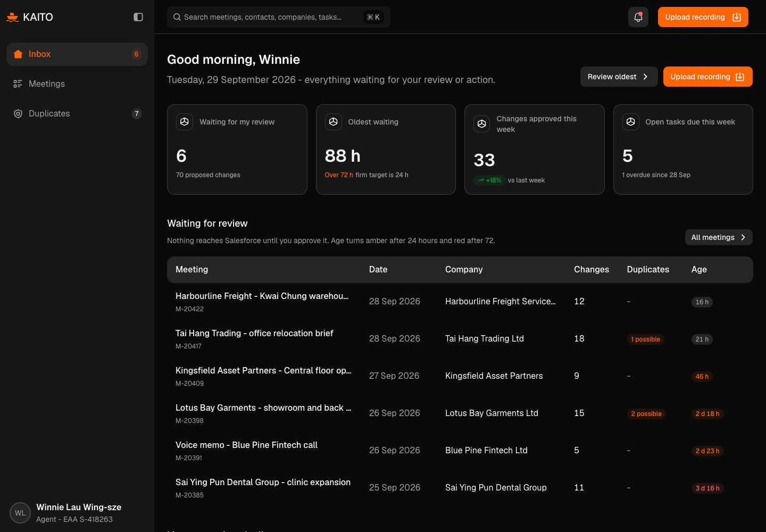766x532 pixels.
Task: Click Upload recording in the top bar
Action: point(703,17)
